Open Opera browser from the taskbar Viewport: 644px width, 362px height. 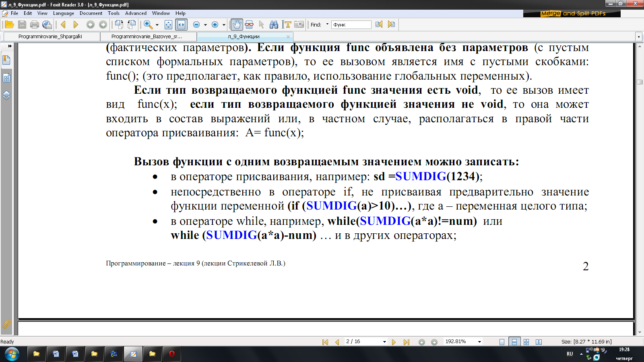tap(172, 354)
